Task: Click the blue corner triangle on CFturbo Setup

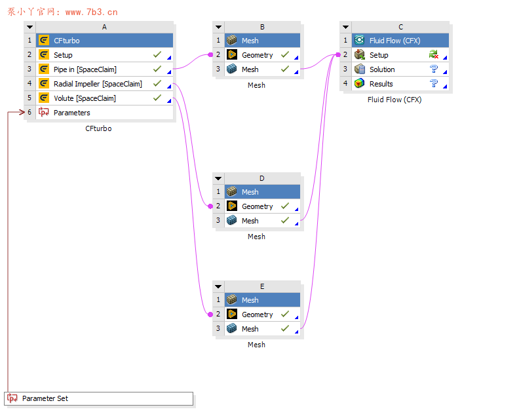Action: point(169,58)
